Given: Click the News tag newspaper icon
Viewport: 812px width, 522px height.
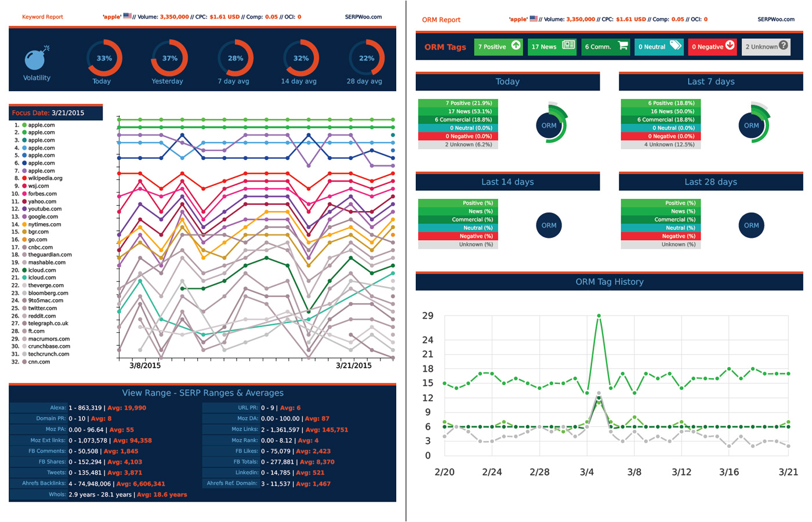Looking at the screenshot, I should coord(568,45).
